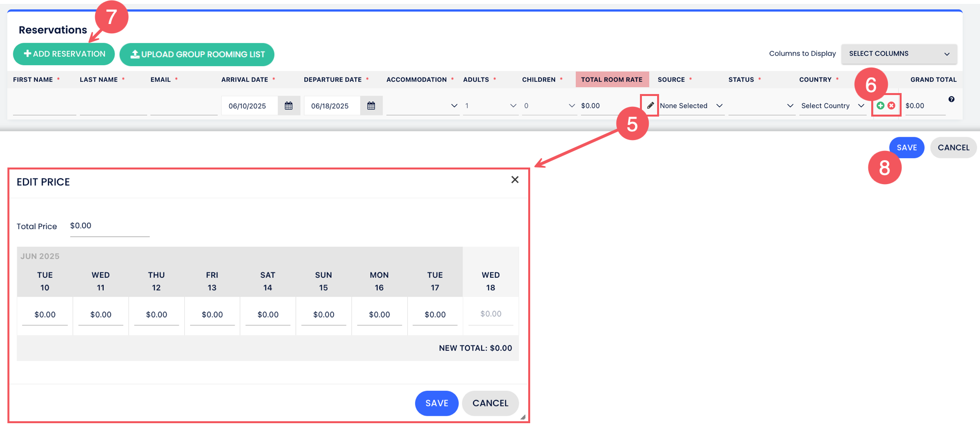Image resolution: width=980 pixels, height=432 pixels.
Task: Click the pencil icon to edit room rate
Action: tap(650, 105)
